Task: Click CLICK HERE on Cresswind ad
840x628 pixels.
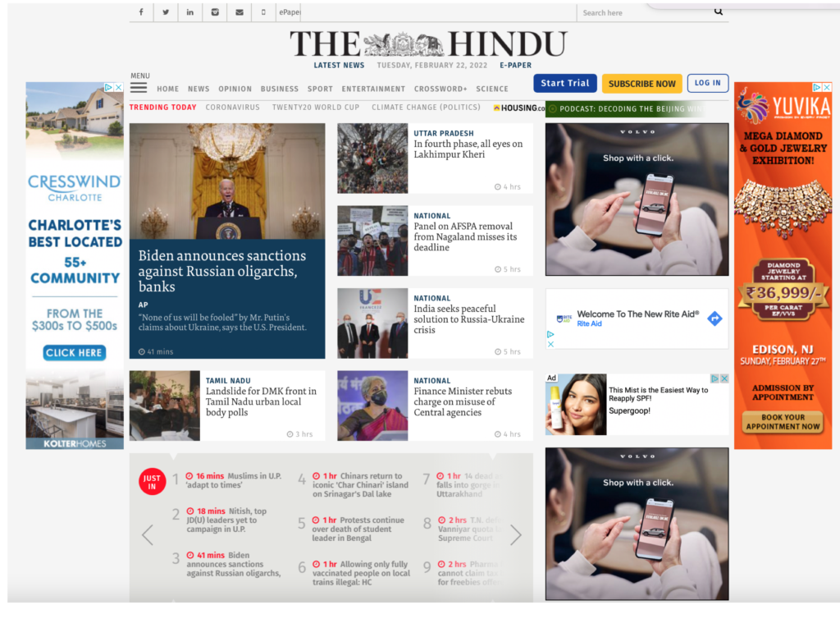Action: pyautogui.click(x=75, y=353)
